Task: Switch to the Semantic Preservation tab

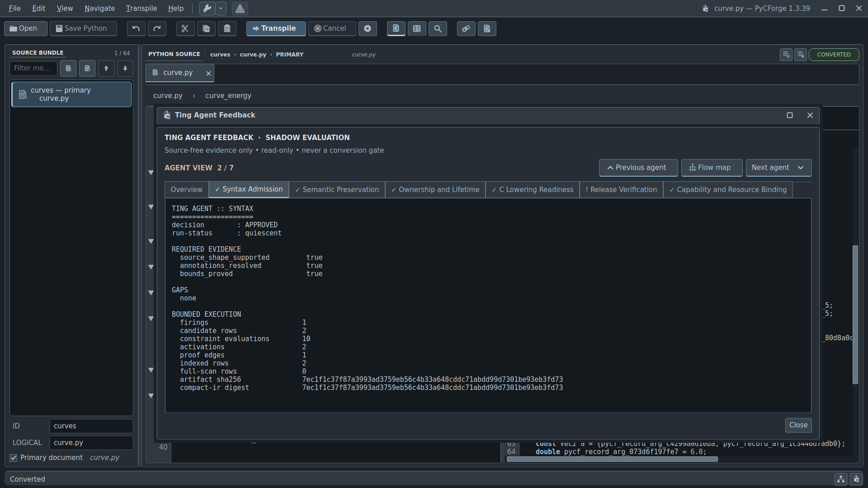Action: tap(337, 190)
